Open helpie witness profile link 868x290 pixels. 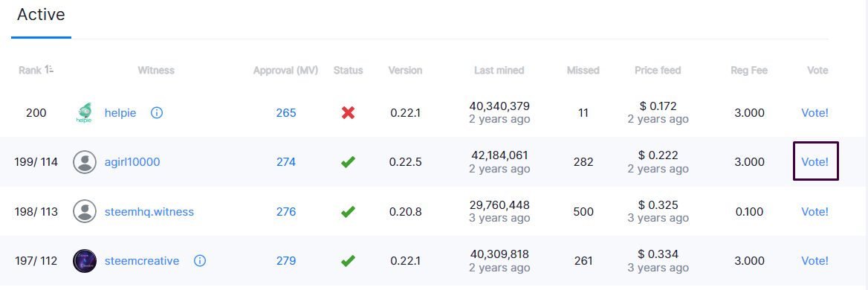tap(120, 113)
